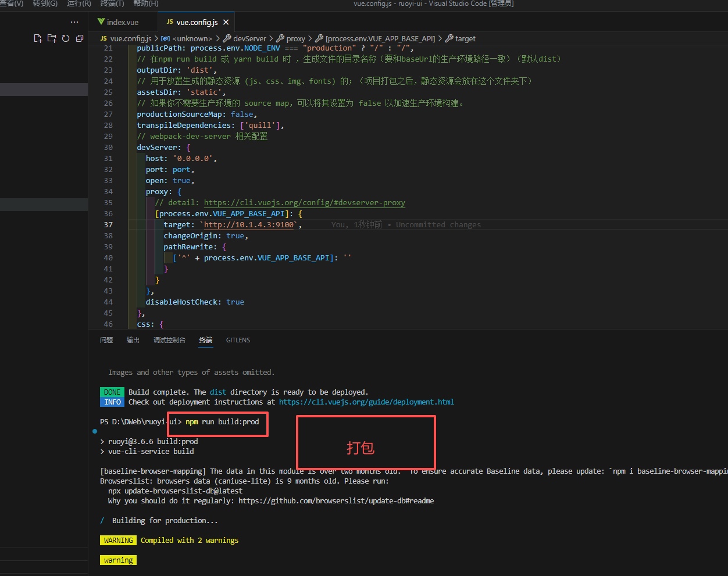Refresh the explorer file tree

66,38
